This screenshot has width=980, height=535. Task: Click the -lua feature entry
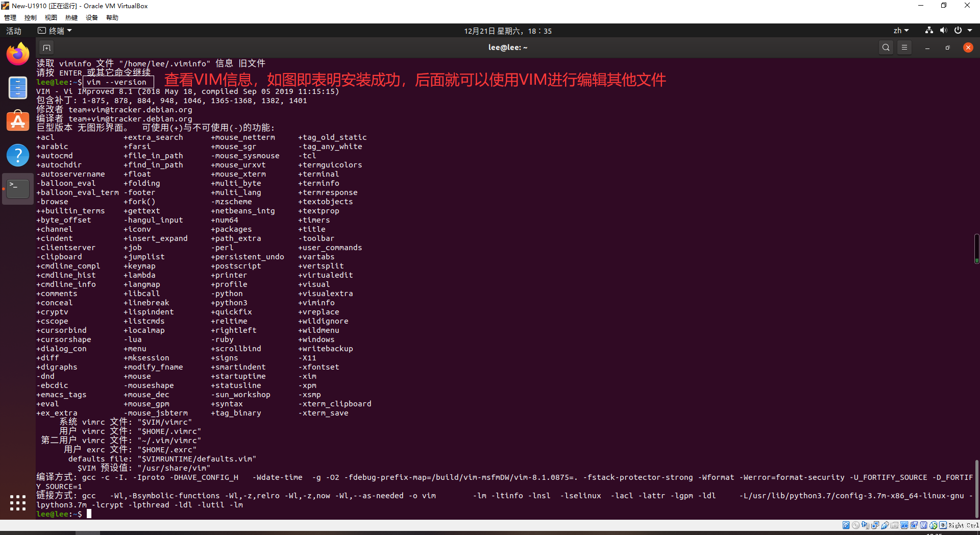coord(133,339)
